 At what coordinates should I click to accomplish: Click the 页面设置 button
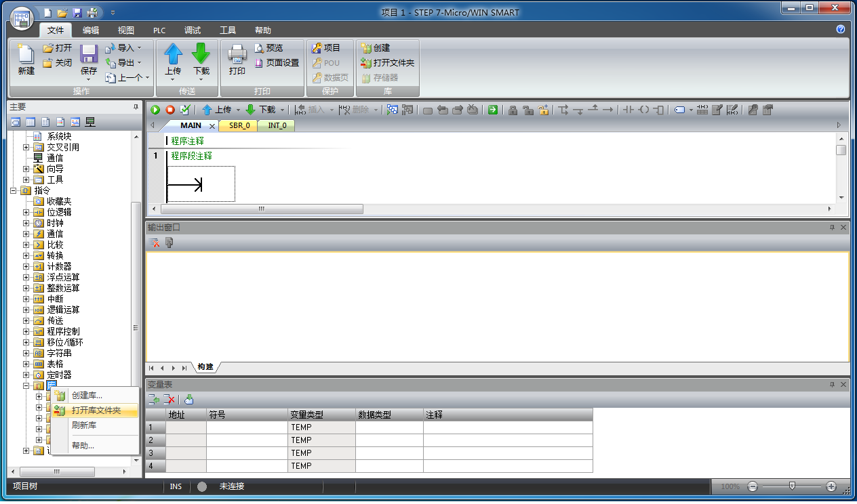point(277,63)
